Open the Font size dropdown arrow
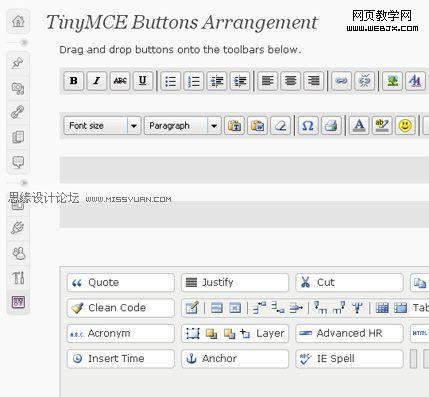Image resolution: width=429 pixels, height=397 pixels. pyautogui.click(x=134, y=126)
